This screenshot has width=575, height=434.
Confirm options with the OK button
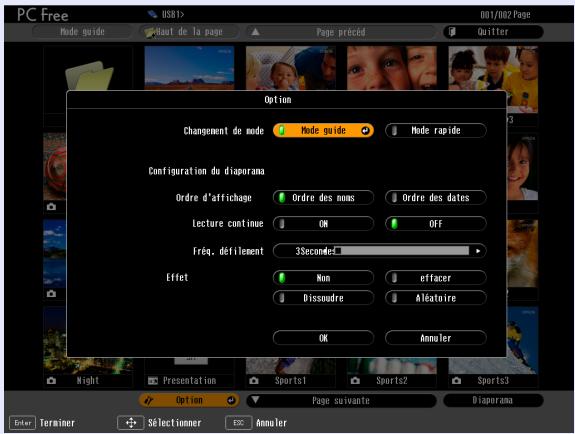(323, 338)
